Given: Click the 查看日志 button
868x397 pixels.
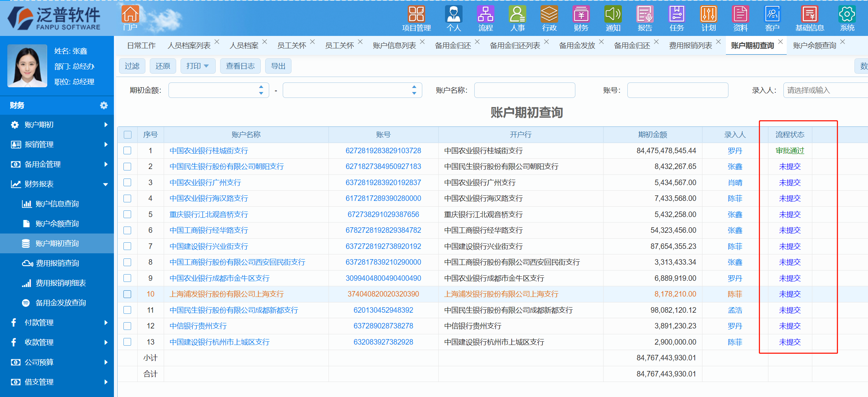Looking at the screenshot, I should coord(240,66).
